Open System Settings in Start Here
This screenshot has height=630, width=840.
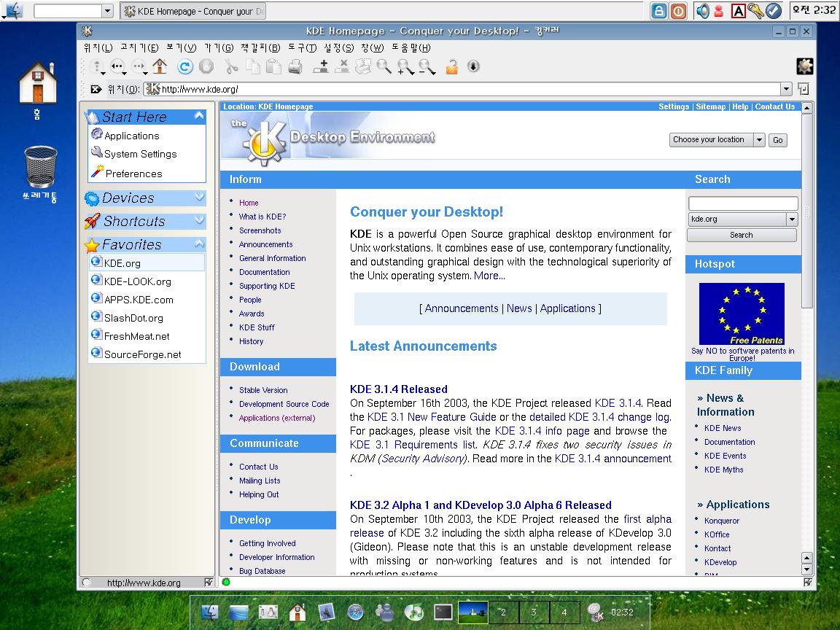point(140,154)
